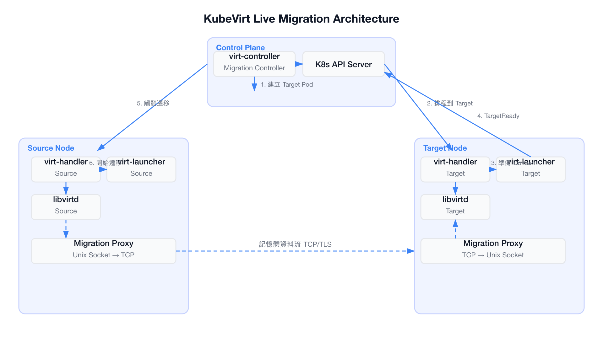Select the K8s API Server box

pos(344,64)
